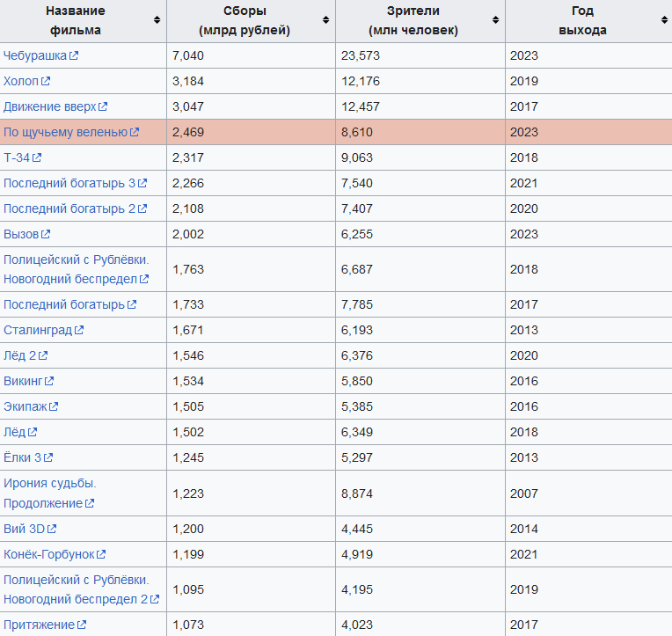This screenshot has width=672, height=636.
Task: Sort table by release year arrows
Action: [x=661, y=20]
